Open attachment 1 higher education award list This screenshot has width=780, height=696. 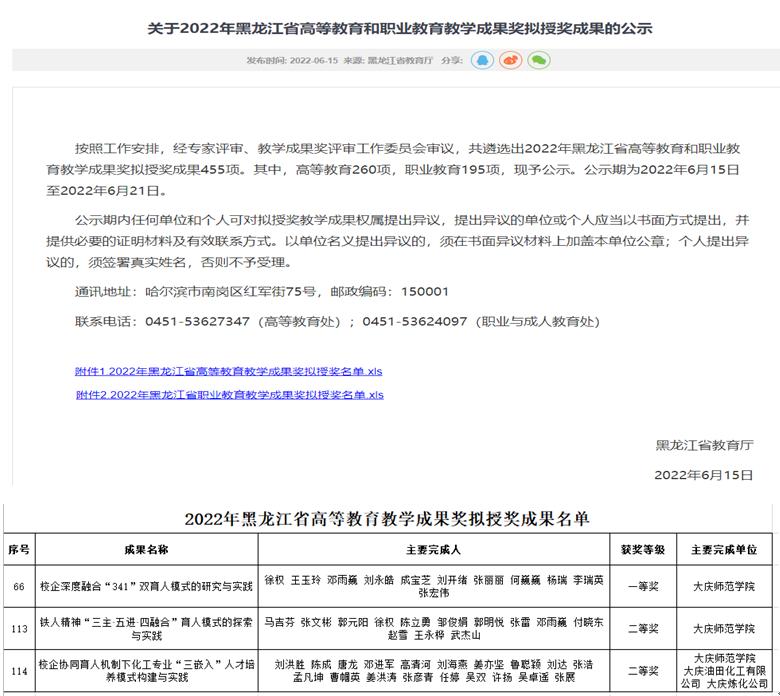[228, 371]
